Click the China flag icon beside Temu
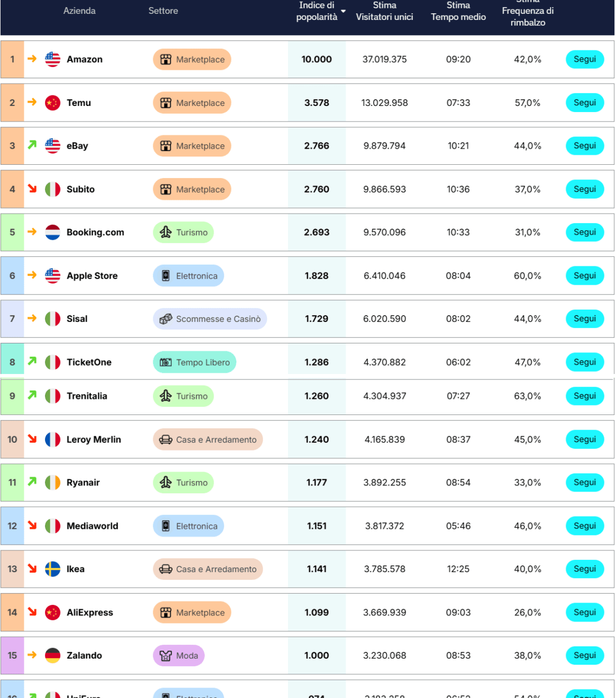616x698 pixels. coord(53,103)
